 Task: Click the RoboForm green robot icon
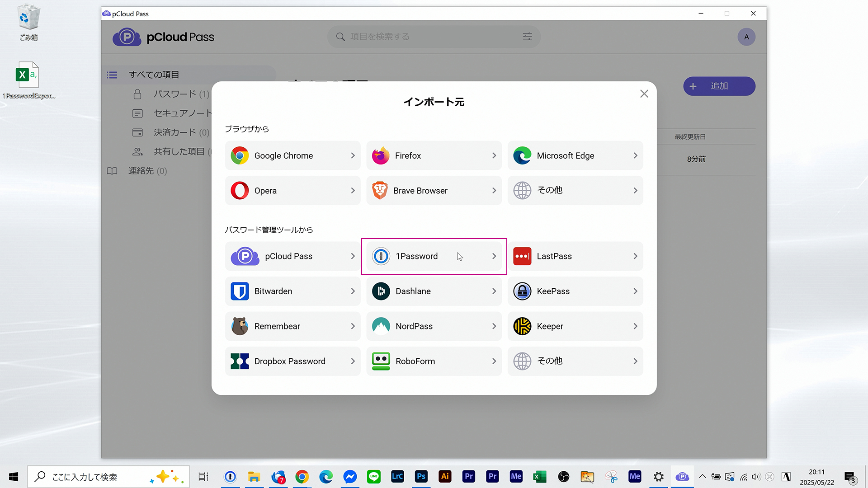click(x=381, y=361)
